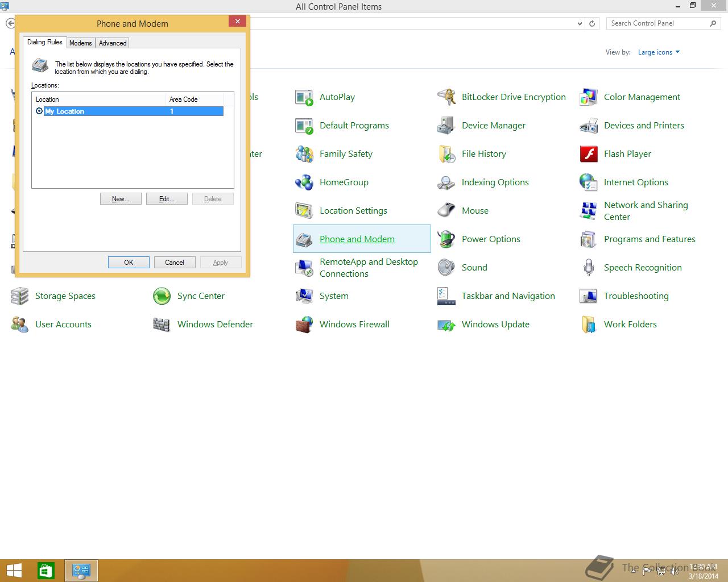Open the Internet Options icon
The width and height of the screenshot is (728, 582).
point(589,182)
